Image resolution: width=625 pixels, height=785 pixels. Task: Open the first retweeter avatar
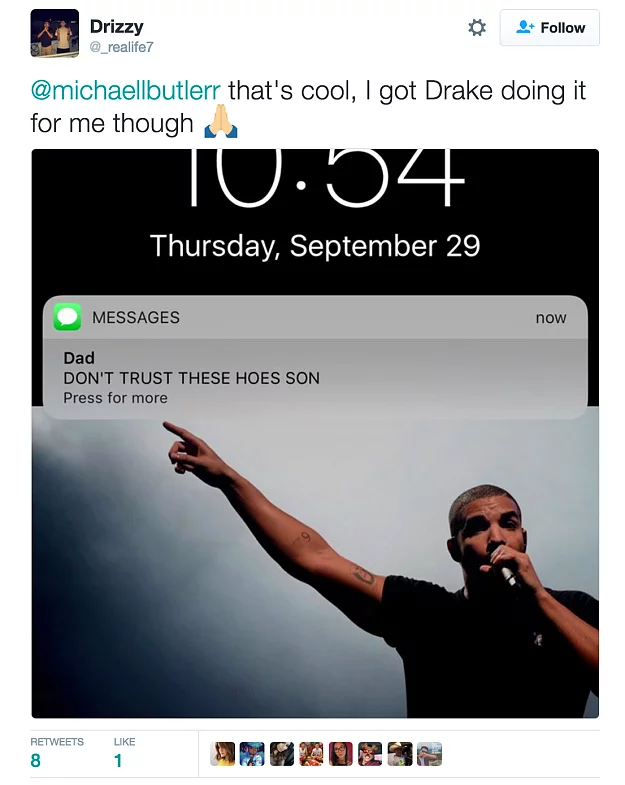[x=222, y=754]
